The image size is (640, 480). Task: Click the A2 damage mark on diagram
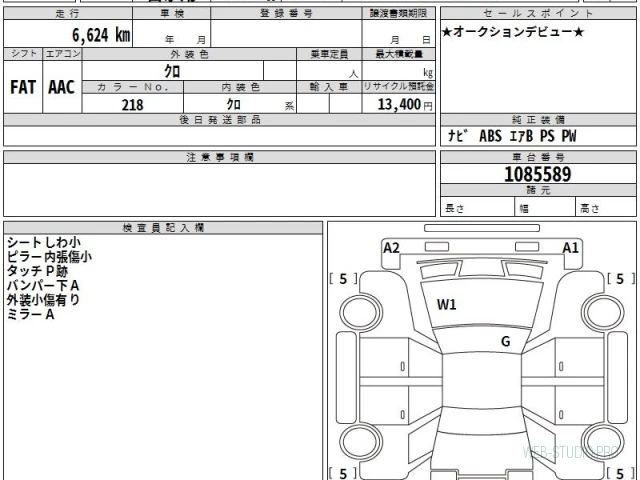(x=391, y=248)
